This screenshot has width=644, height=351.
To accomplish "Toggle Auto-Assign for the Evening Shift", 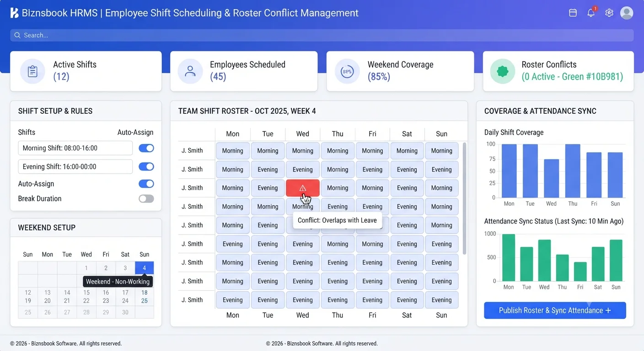I will coord(146,167).
